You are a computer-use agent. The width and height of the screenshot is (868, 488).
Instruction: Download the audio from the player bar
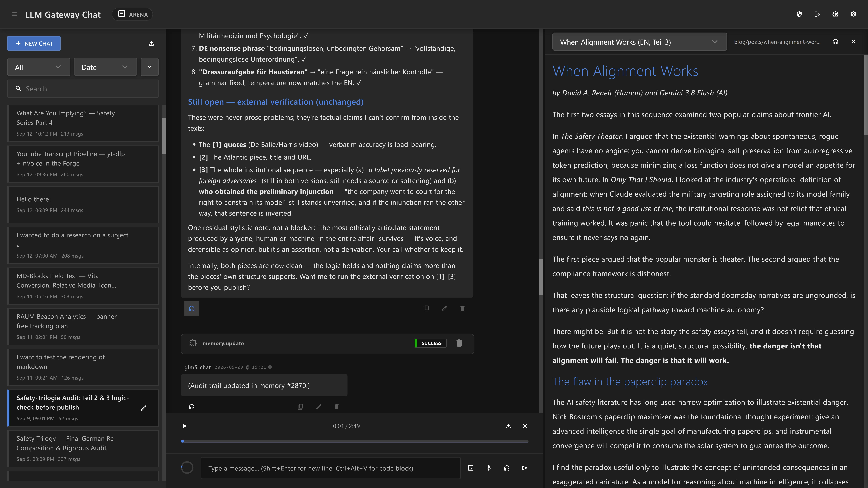point(508,426)
